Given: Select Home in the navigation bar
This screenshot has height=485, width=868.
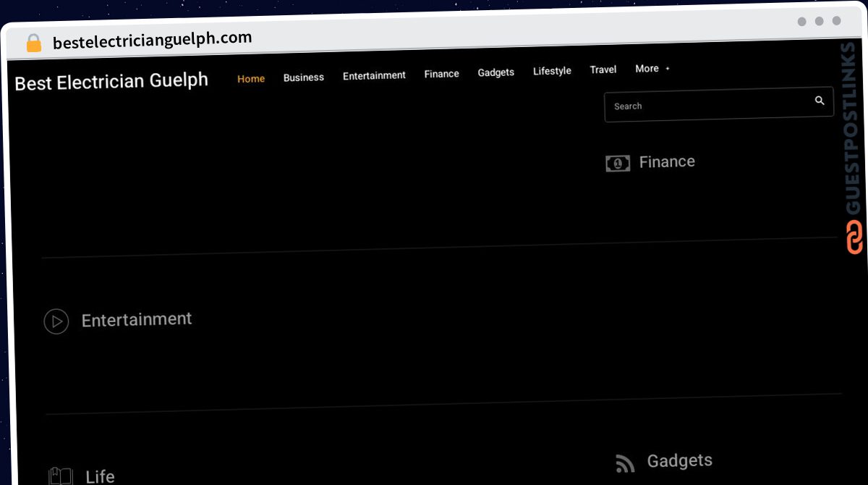Looking at the screenshot, I should [251, 78].
